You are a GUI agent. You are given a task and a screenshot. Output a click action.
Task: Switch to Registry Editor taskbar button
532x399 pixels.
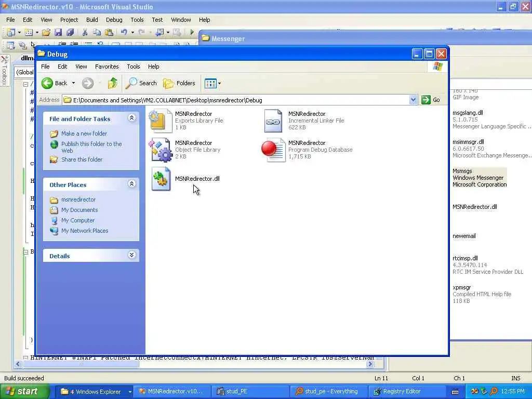tap(408, 392)
